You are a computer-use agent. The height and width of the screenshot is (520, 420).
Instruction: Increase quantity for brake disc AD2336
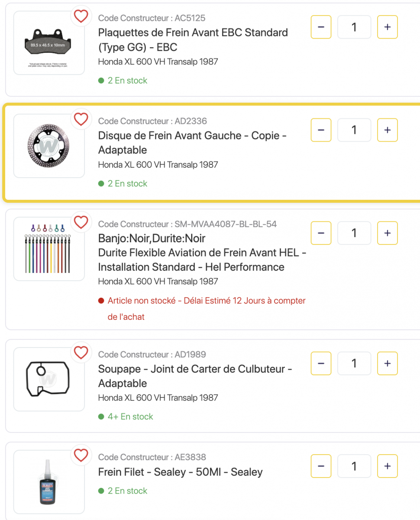pyautogui.click(x=387, y=130)
